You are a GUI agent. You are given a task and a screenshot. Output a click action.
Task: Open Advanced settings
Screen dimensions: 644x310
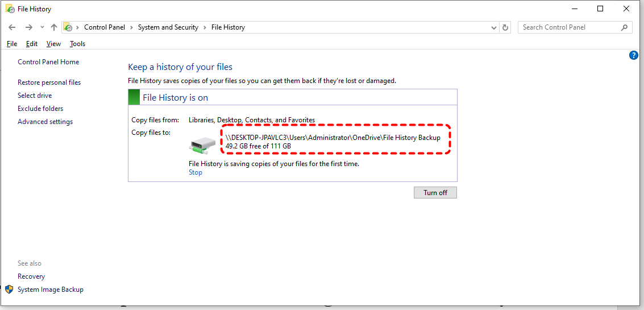click(x=45, y=122)
